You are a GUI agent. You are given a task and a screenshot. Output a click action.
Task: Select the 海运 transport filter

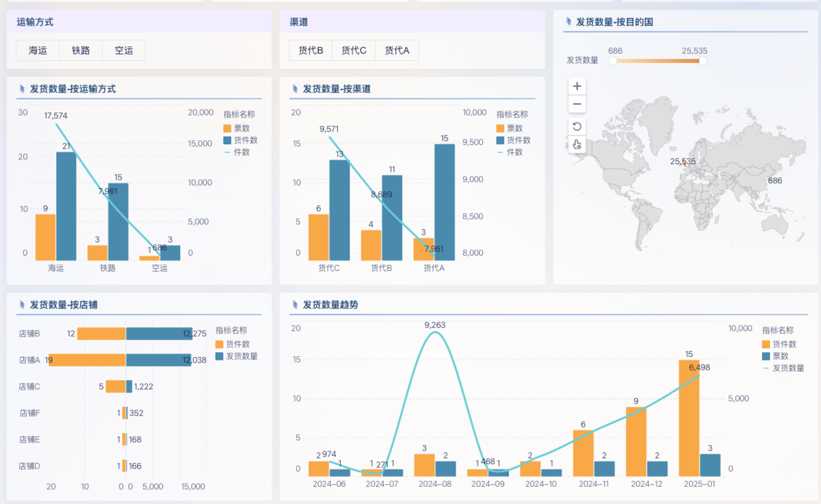click(x=38, y=51)
